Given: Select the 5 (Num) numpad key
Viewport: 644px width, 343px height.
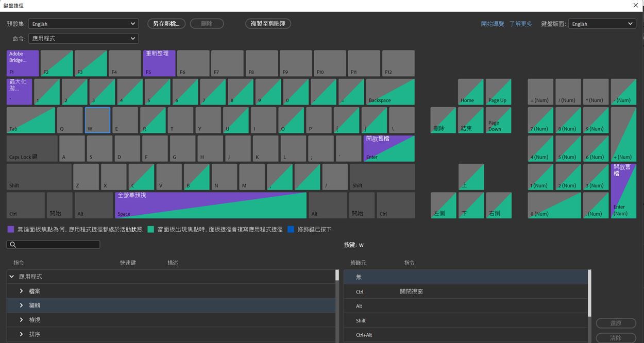Looking at the screenshot, I should [568, 148].
